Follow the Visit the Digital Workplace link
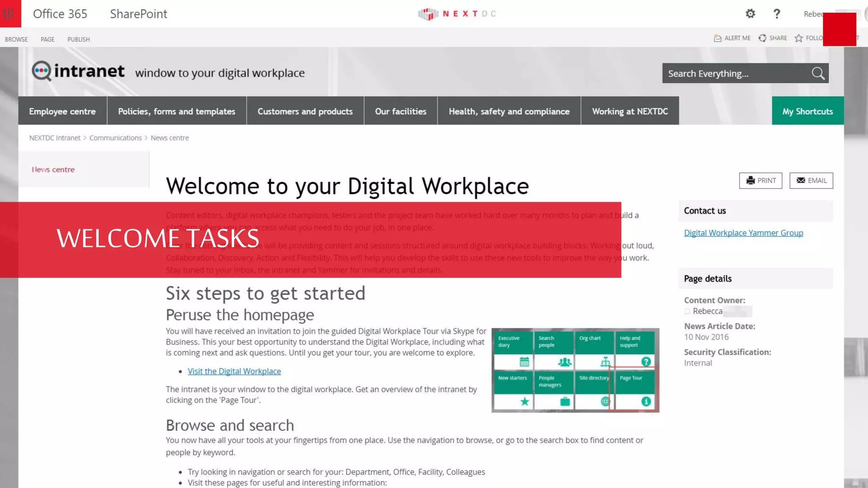868x488 pixels. click(234, 371)
